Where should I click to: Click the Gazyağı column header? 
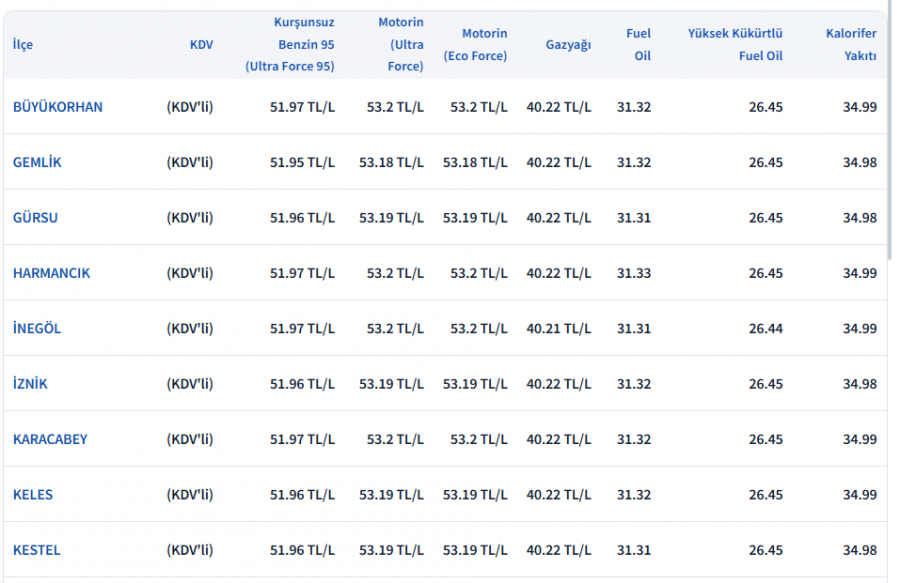(568, 44)
